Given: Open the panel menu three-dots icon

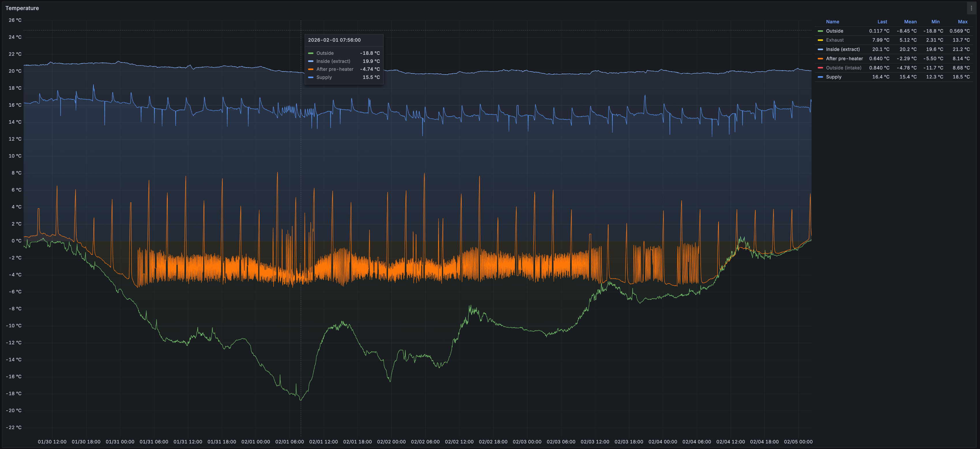Looking at the screenshot, I should coord(971,8).
